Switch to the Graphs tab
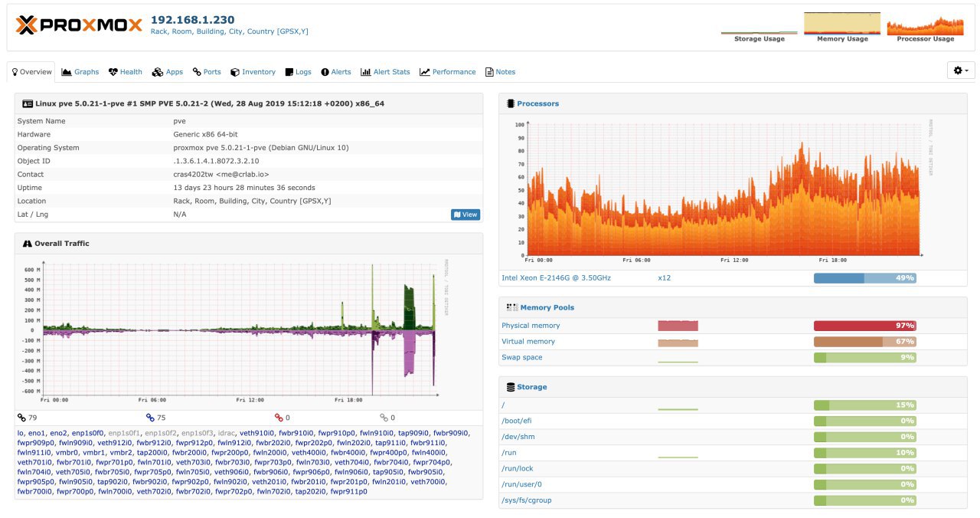The image size is (980, 518). 80,72
